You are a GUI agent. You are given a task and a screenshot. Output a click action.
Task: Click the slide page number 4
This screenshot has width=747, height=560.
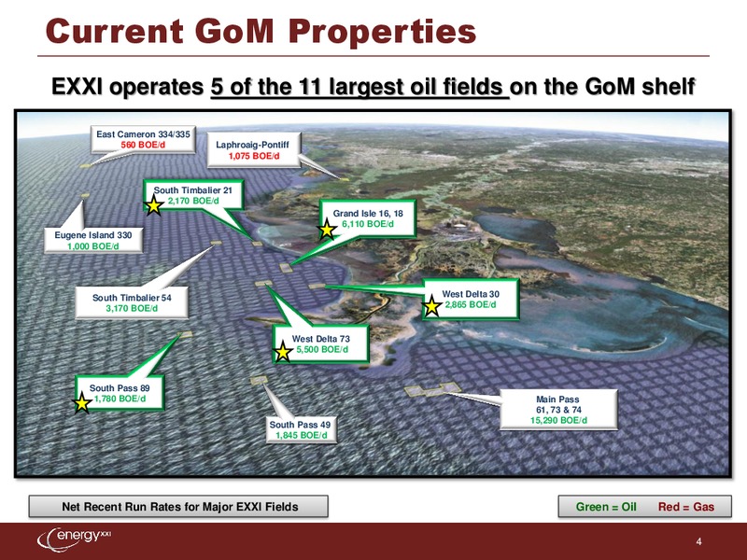[698, 541]
